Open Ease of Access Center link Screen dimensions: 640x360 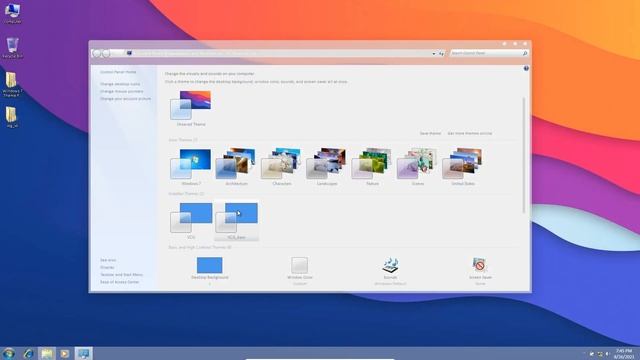pyautogui.click(x=120, y=282)
